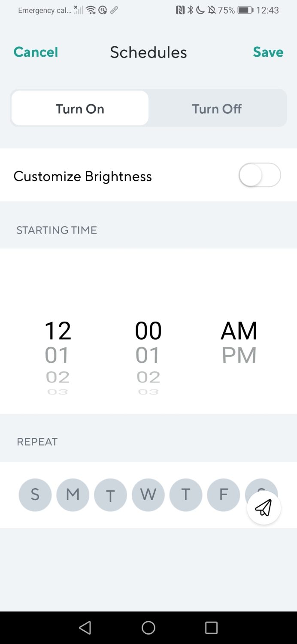Screen dimensions: 297x644
Task: Tap the Android back navigation icon
Action: click(85, 628)
